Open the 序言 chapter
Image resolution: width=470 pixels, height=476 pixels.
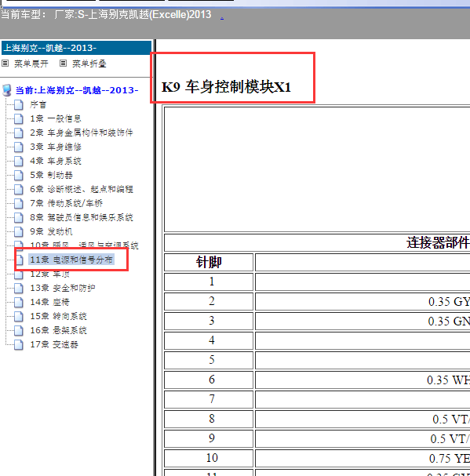click(x=38, y=105)
